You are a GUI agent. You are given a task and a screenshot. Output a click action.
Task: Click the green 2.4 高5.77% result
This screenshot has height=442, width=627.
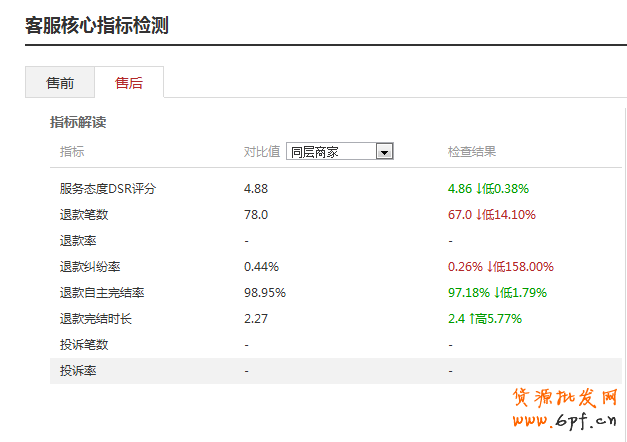click(x=485, y=318)
